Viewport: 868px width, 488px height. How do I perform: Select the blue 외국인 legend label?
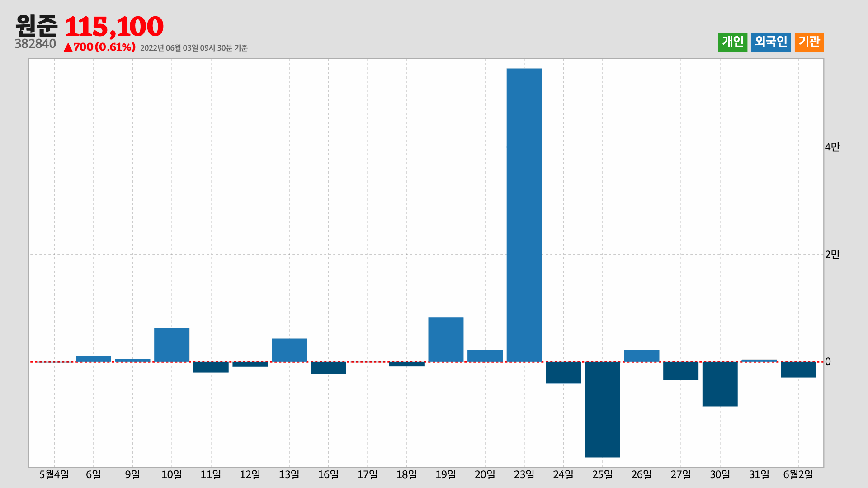[771, 42]
